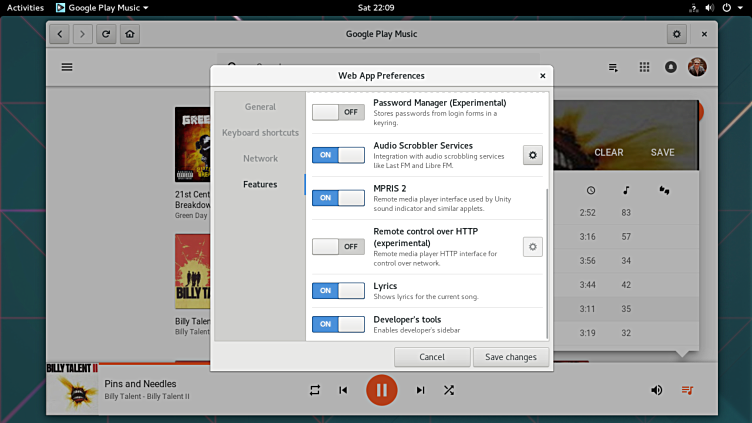Click the repeat playback icon
Viewport: 752px width, 423px height.
(x=315, y=390)
